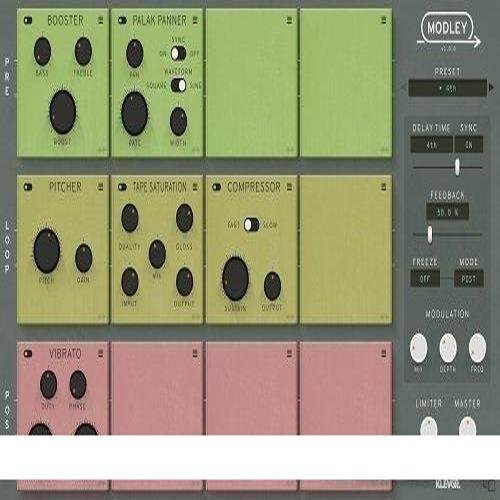Image resolution: width=500 pixels, height=500 pixels.
Task: Flip the Palak Panner Sync On/Off switch
Action: [x=178, y=53]
